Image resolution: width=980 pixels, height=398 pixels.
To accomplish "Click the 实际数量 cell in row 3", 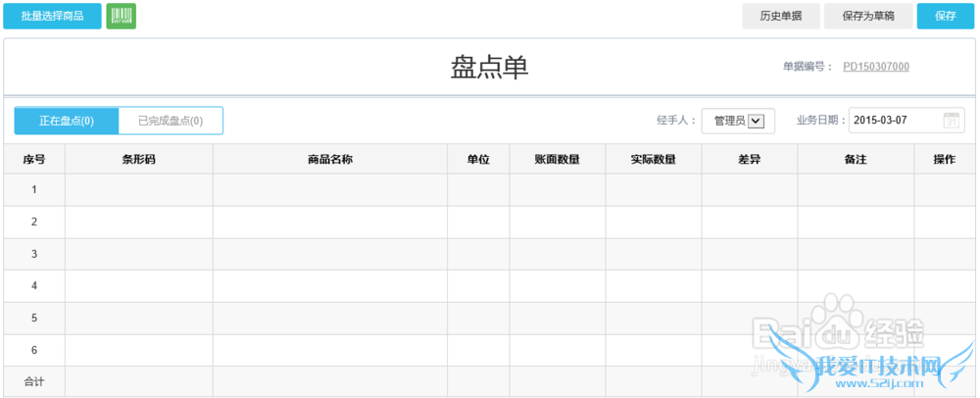I will (653, 254).
